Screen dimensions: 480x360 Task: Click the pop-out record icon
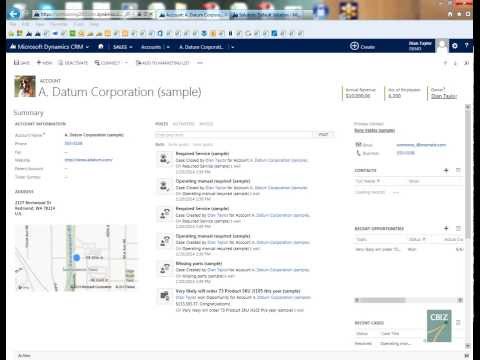466,63
